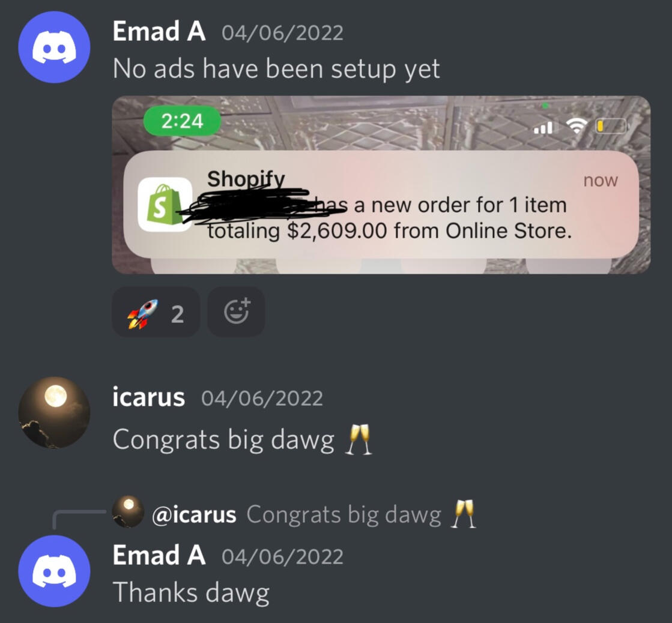672x623 pixels.
Task: Click icarus's moon profile avatar
Action: point(55,412)
